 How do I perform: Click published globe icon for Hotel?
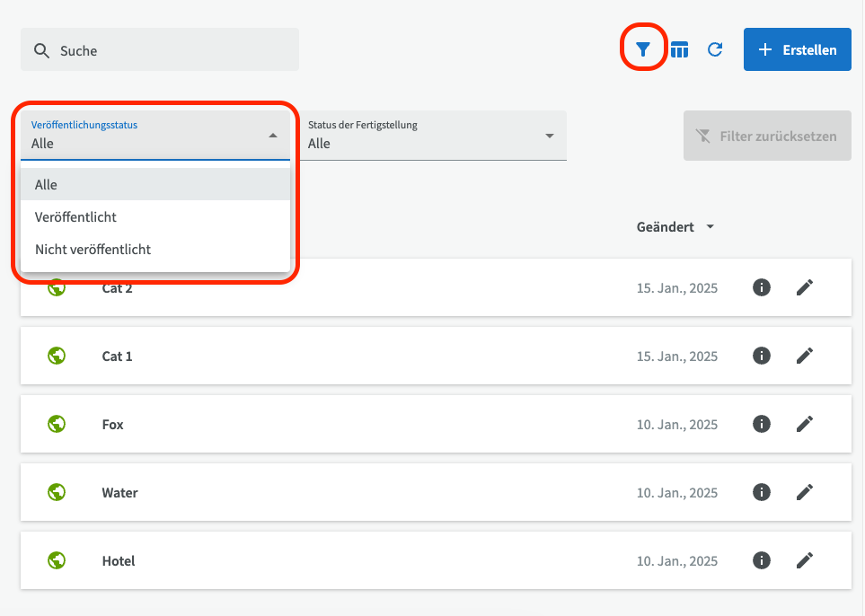pos(57,560)
